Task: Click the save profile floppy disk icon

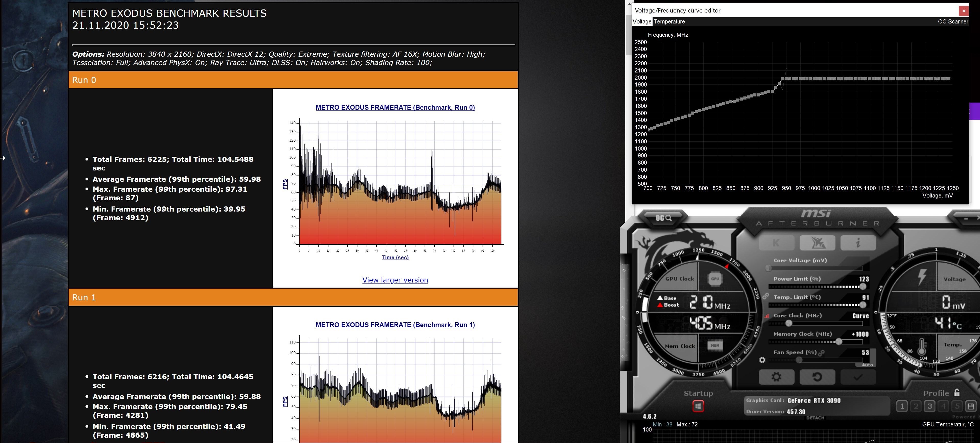Action: coord(971,407)
